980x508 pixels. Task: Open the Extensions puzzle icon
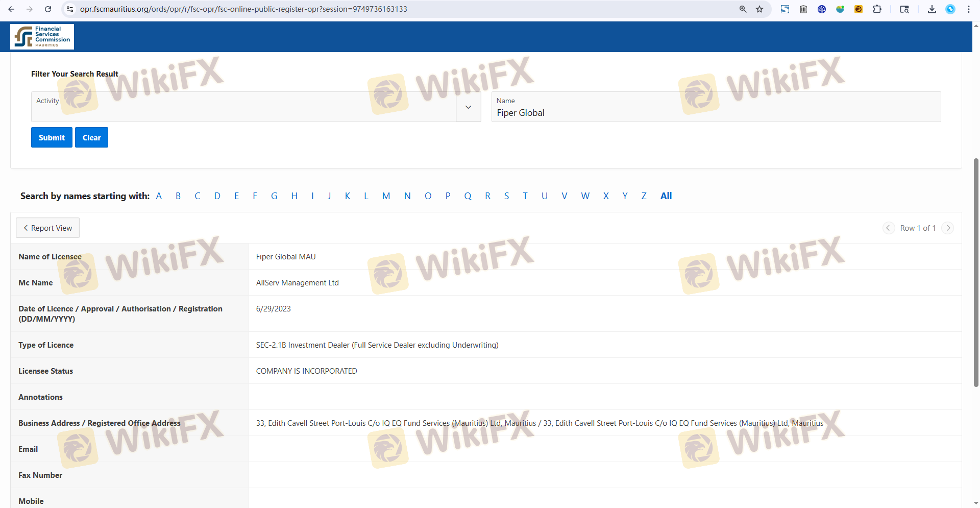click(877, 9)
